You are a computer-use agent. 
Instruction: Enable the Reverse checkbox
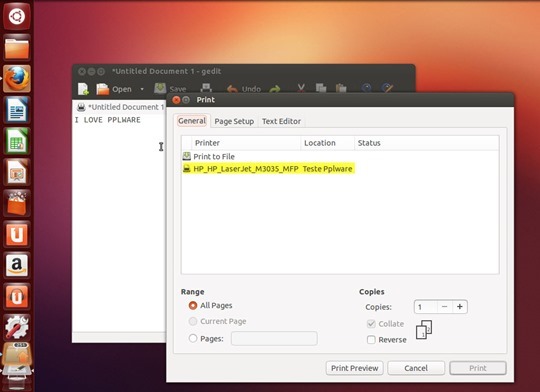(371, 340)
